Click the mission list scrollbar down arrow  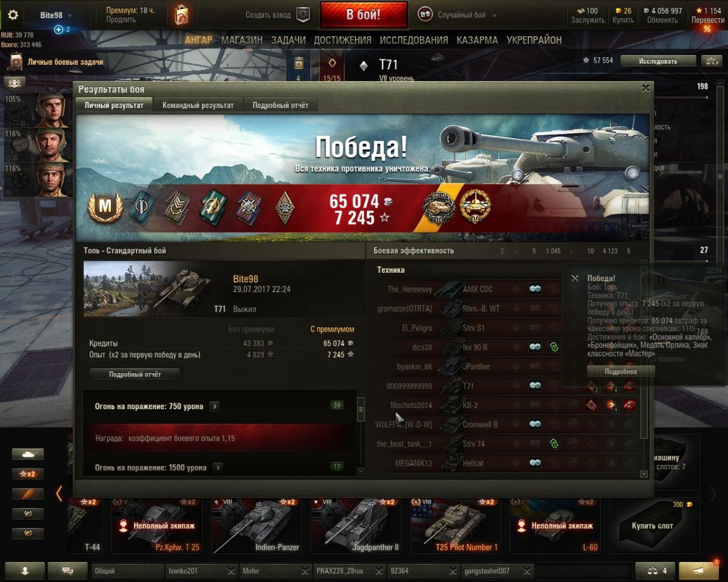click(x=361, y=470)
